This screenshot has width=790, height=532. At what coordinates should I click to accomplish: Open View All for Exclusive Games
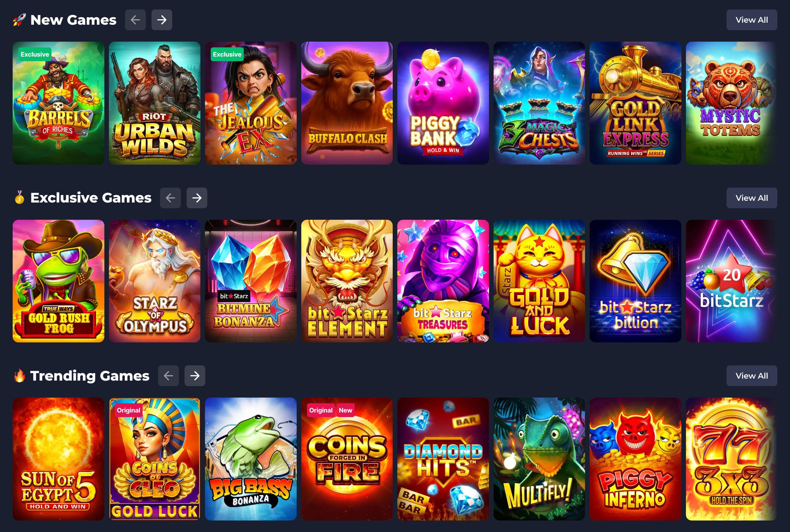752,198
